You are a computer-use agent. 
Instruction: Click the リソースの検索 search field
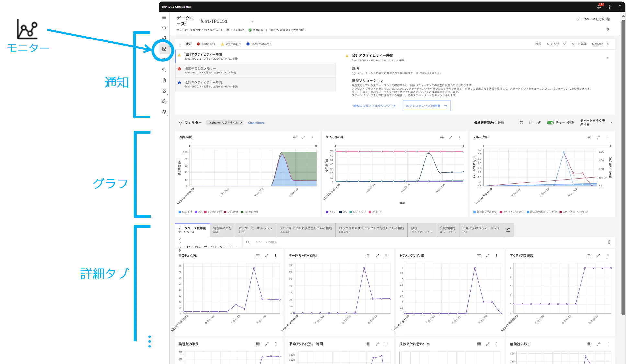[x=424, y=242]
